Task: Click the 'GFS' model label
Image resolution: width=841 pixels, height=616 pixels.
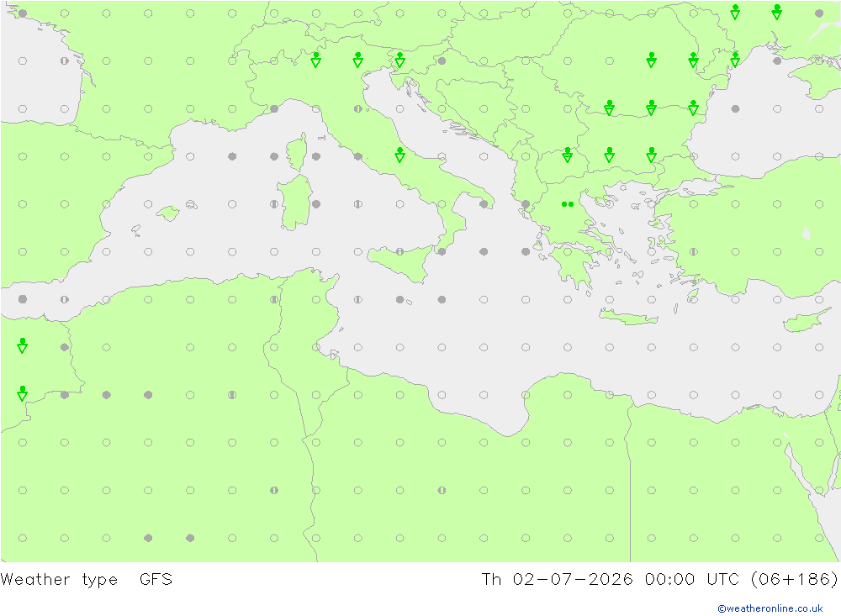Action: pos(156,580)
